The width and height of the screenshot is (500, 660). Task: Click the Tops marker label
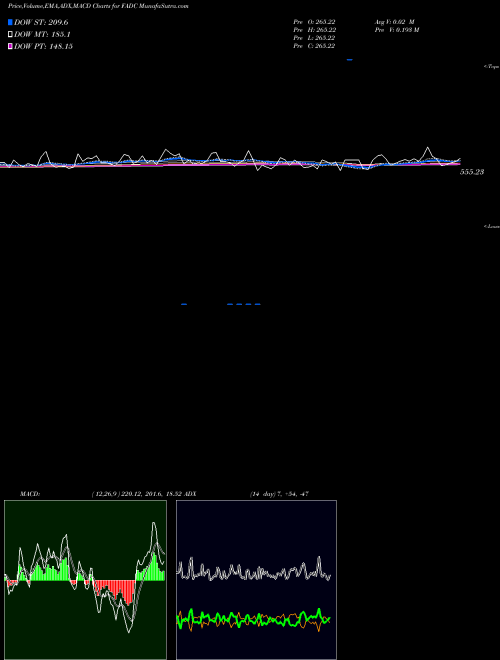click(x=492, y=67)
